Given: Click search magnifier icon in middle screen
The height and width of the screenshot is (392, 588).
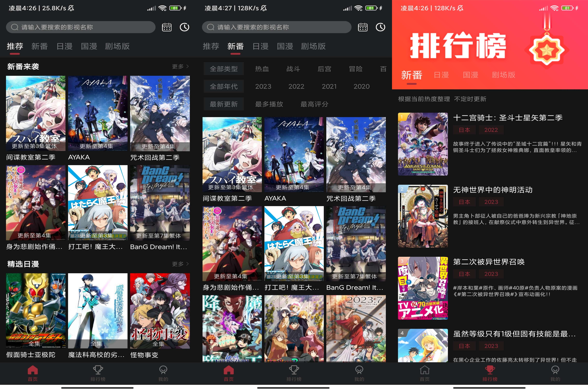Looking at the screenshot, I should tap(210, 27).
